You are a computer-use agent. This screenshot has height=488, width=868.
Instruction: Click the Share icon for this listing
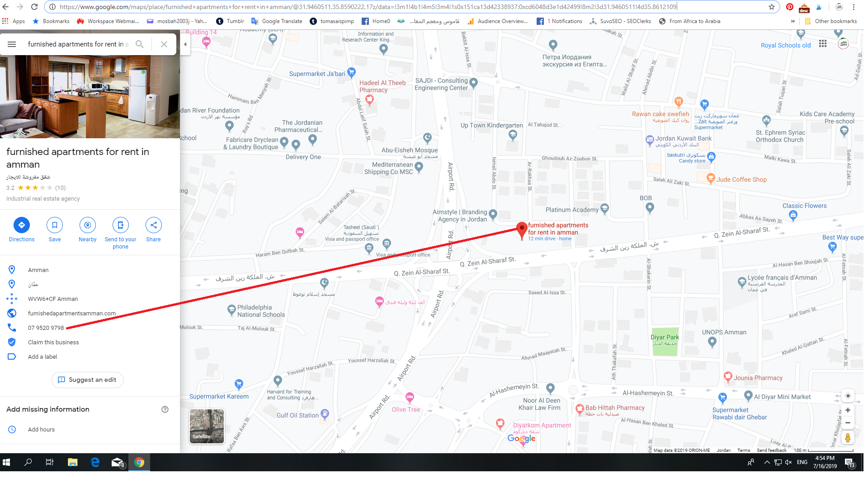(x=153, y=225)
